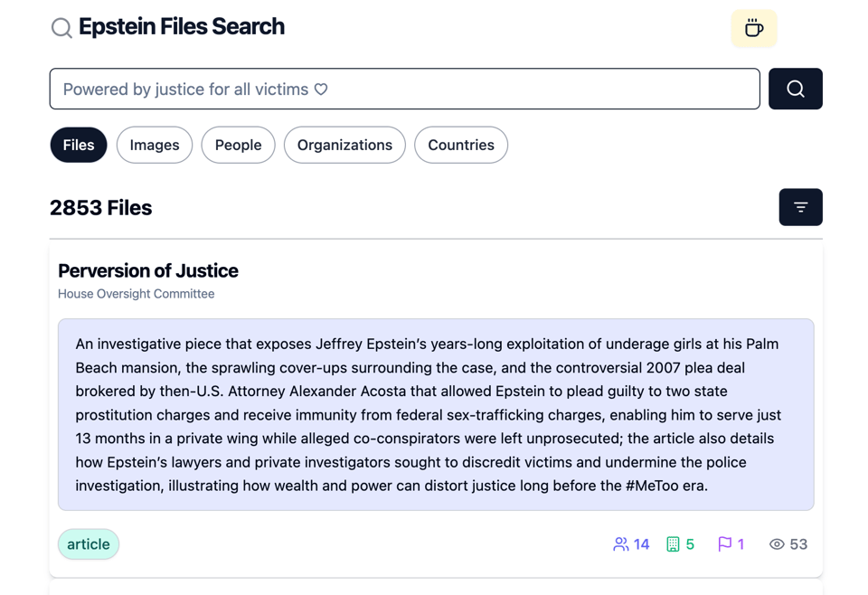Open the Organizations tab
The height and width of the screenshot is (595, 868).
[x=344, y=145]
